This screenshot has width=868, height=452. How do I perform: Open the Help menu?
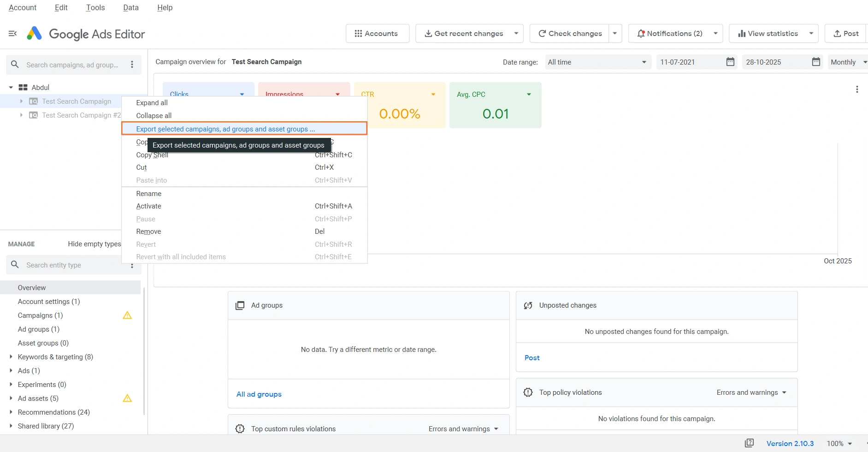tap(165, 7)
